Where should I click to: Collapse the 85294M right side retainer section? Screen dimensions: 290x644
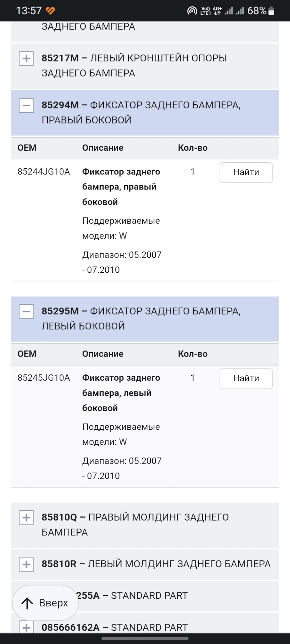click(x=27, y=106)
